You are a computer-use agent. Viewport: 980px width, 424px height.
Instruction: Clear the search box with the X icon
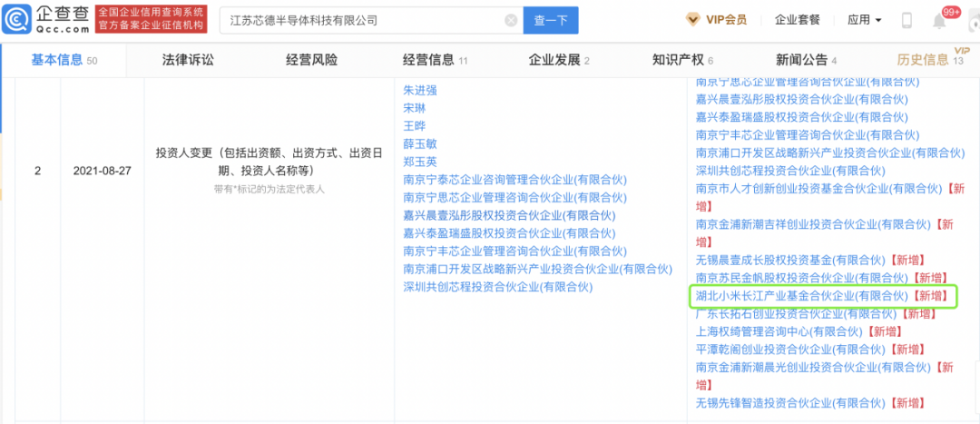(511, 21)
